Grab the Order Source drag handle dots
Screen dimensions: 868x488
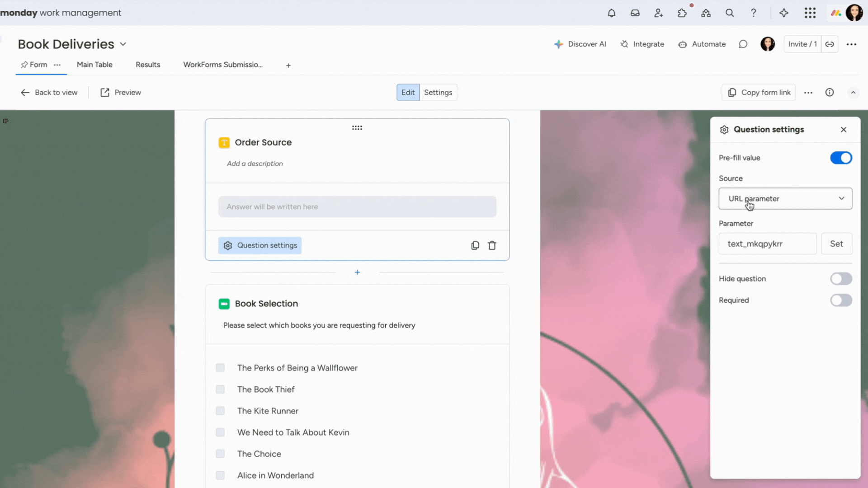click(x=357, y=128)
